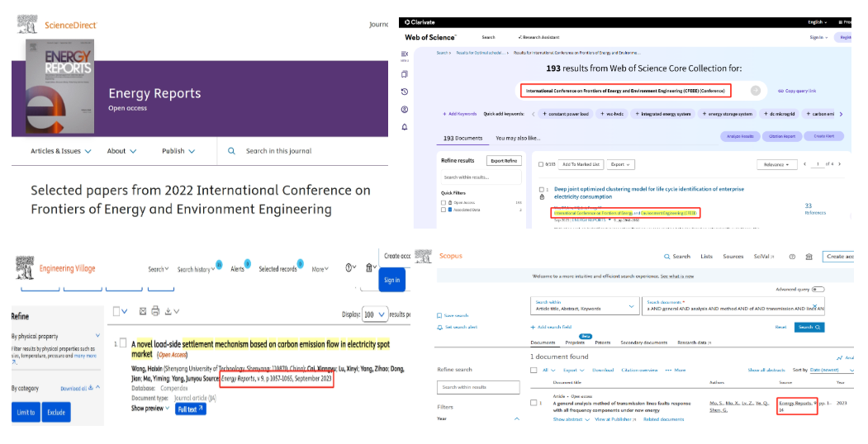The width and height of the screenshot is (868, 444).
Task: Click the magnifier icon in ScienceDirect journal search
Action: coord(232,151)
